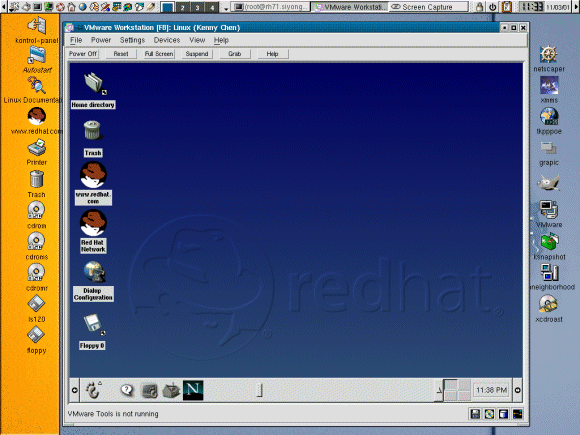Click the Reset button
580x435 pixels.
tap(121, 54)
